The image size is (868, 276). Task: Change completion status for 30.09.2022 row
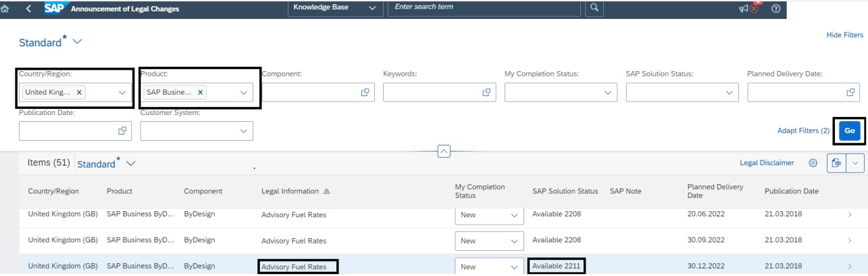pyautogui.click(x=490, y=241)
